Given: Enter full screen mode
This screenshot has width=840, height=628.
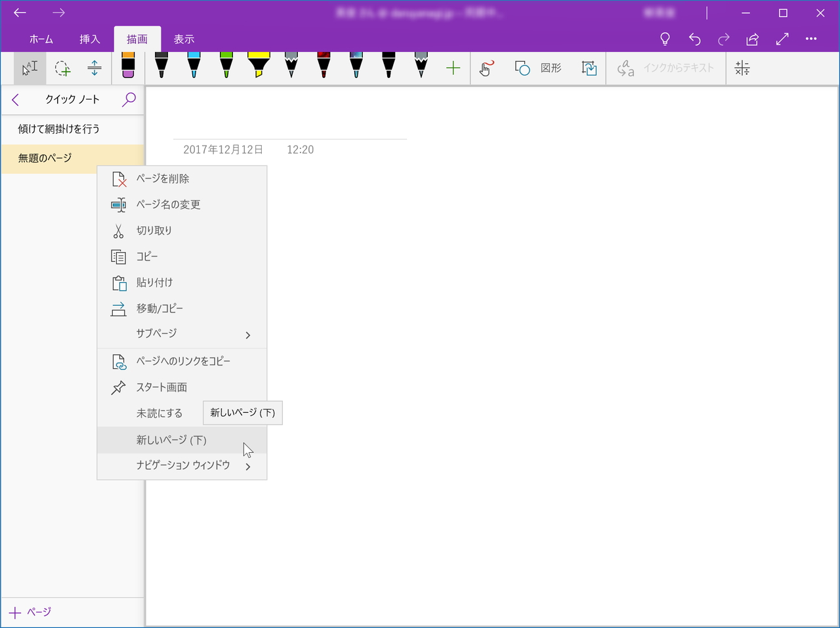Looking at the screenshot, I should tap(782, 39).
